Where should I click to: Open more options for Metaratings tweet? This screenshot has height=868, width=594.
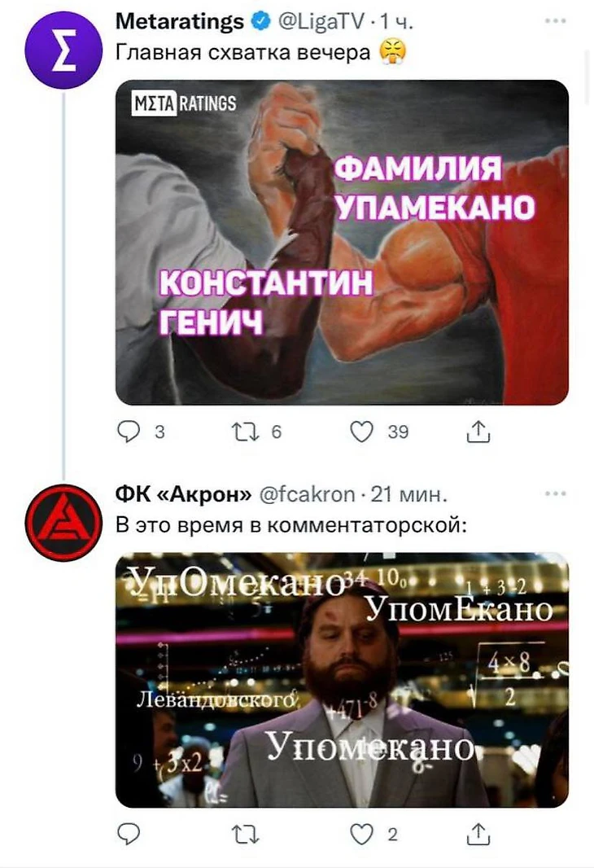(x=555, y=20)
